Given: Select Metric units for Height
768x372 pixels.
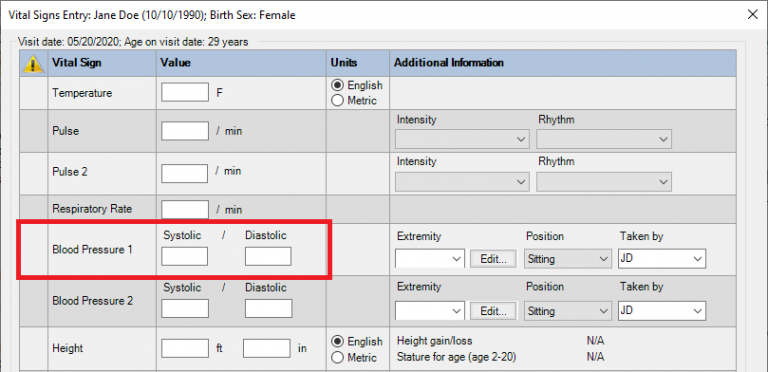Looking at the screenshot, I should click(x=355, y=357).
